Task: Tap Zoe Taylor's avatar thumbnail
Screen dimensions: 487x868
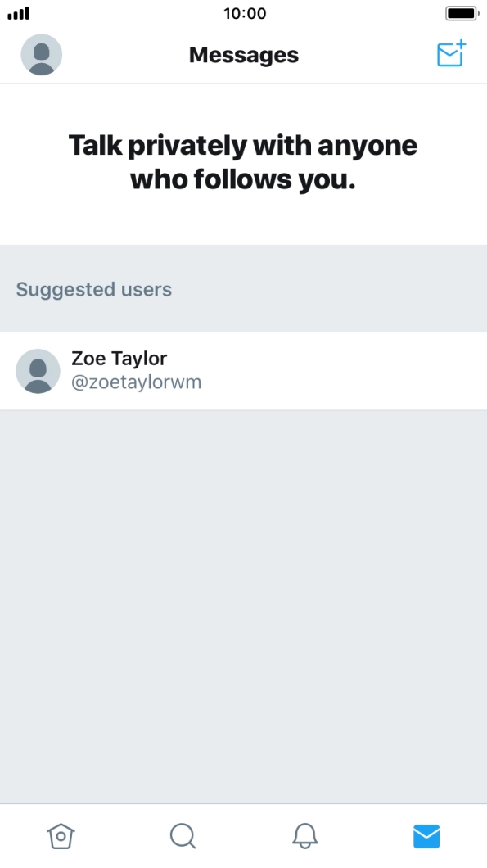Action: 38,371
